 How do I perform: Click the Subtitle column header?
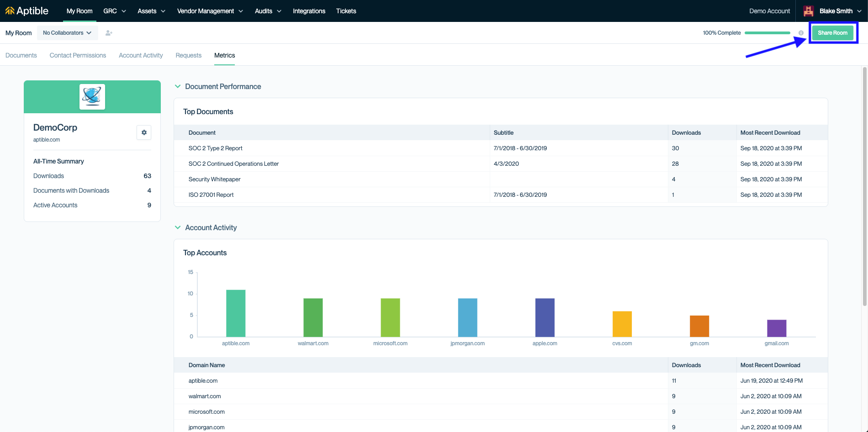503,133
